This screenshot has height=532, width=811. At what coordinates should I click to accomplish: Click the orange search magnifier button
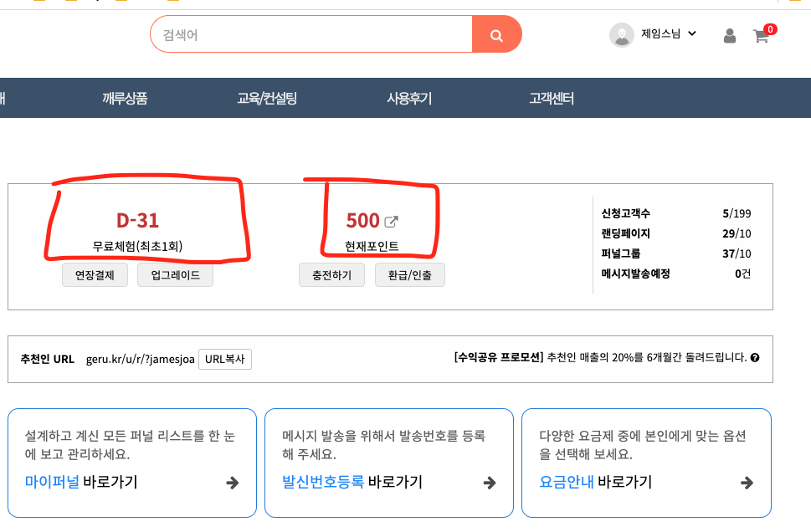496,34
